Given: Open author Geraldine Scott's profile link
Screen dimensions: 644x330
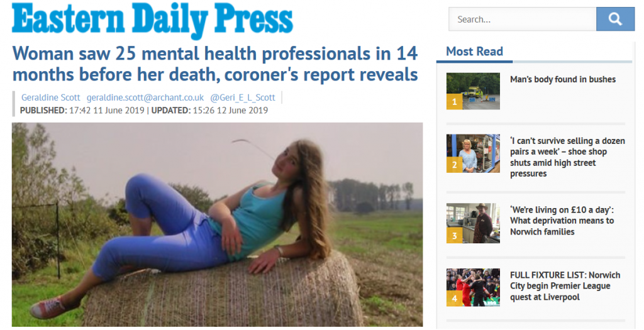Looking at the screenshot, I should (50, 97).
